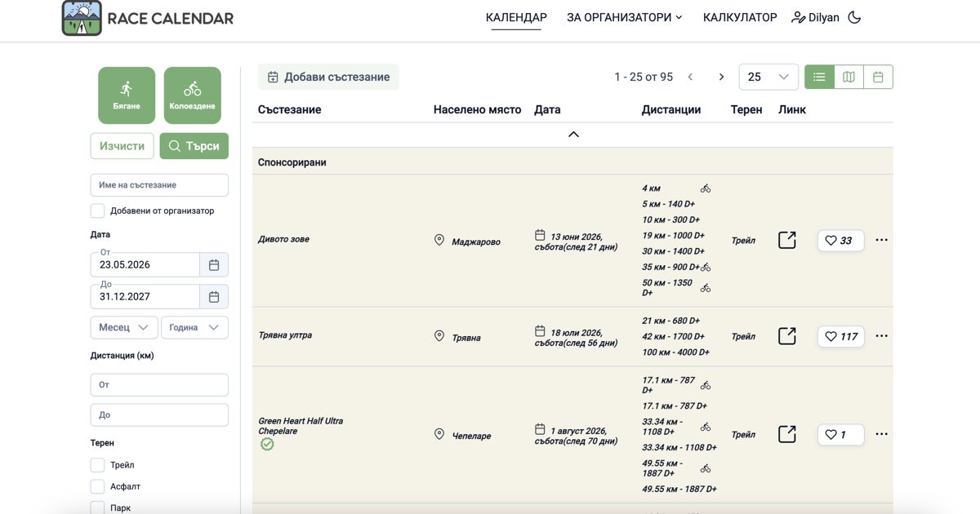Open Месец dropdown
980x514 pixels.
coord(124,327)
